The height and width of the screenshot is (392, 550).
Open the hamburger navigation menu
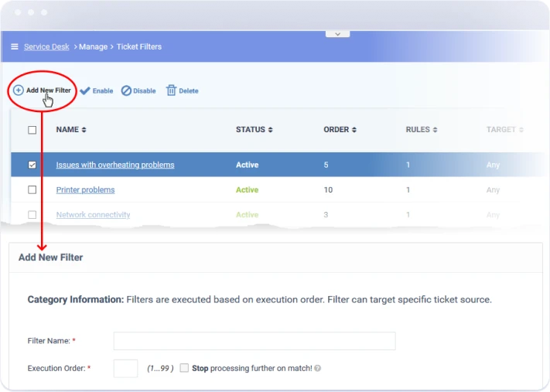click(15, 47)
